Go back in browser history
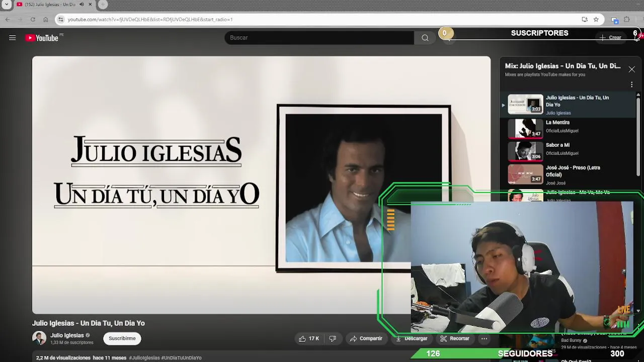The image size is (644, 362). tap(8, 19)
